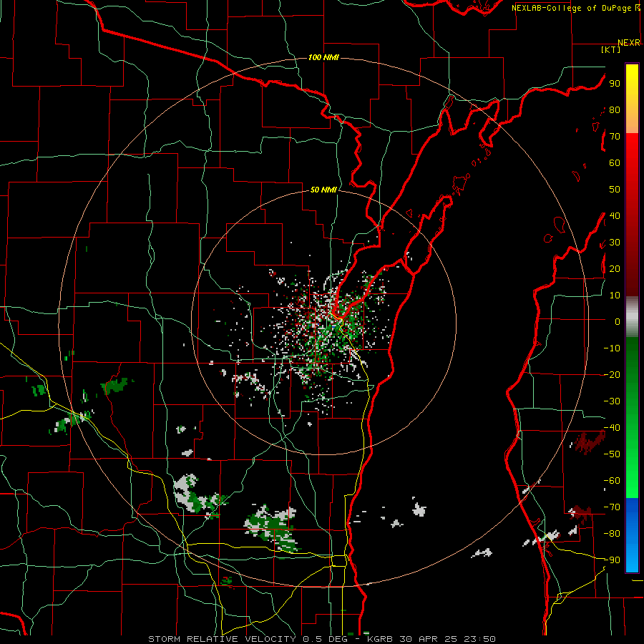Select the bright green color bar segment
The image size is (644, 644).
632,464
